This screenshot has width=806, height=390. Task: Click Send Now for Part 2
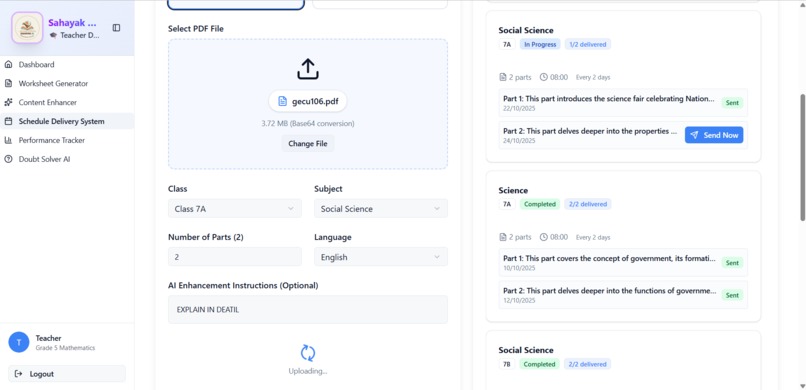click(714, 135)
